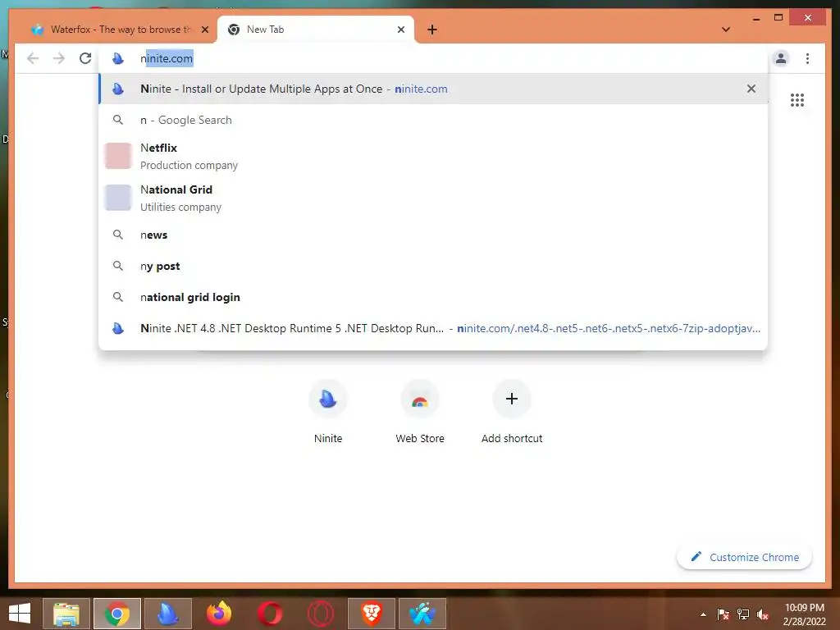Launch Firefox from the taskbar
This screenshot has height=630, width=840.
tap(218, 614)
